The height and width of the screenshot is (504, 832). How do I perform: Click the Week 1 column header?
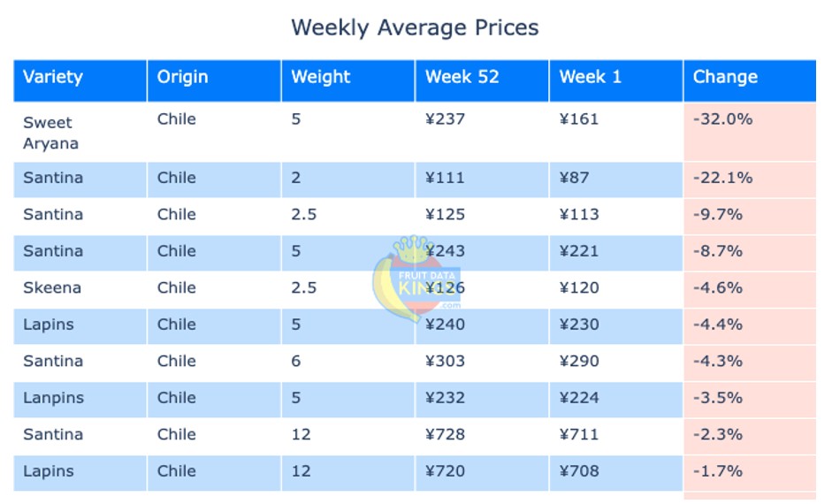click(591, 77)
